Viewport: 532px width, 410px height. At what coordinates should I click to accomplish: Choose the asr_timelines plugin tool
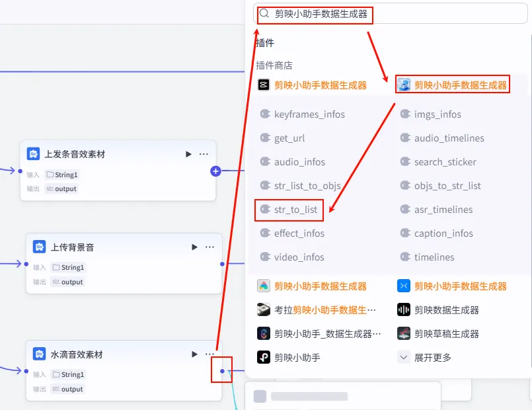(x=443, y=210)
